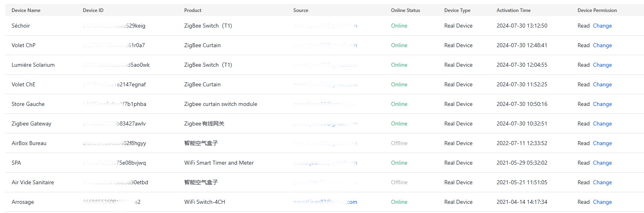Click Online status for SPA device
The image size is (644, 213).
tap(399, 163)
